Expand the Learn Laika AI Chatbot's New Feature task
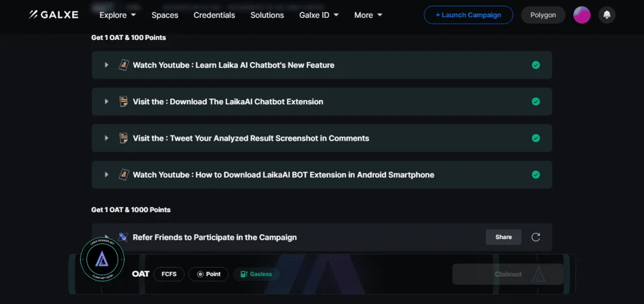The width and height of the screenshot is (644, 304). click(x=106, y=65)
